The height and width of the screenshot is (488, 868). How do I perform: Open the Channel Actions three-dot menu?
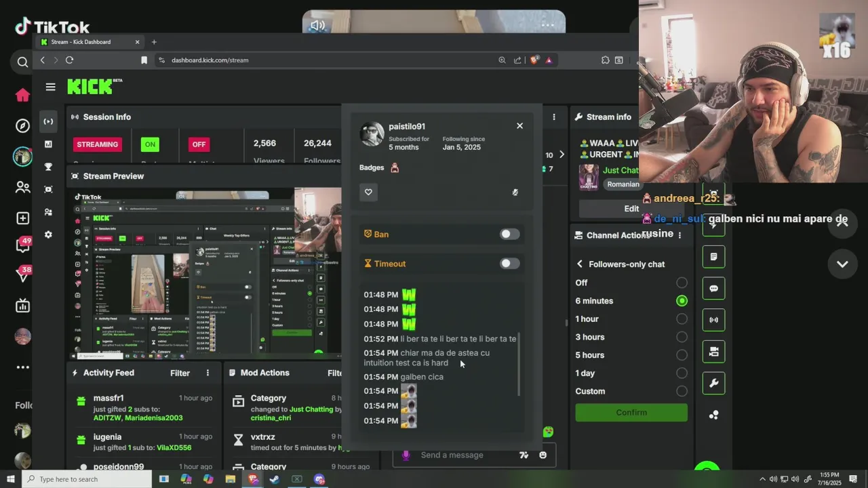click(679, 235)
